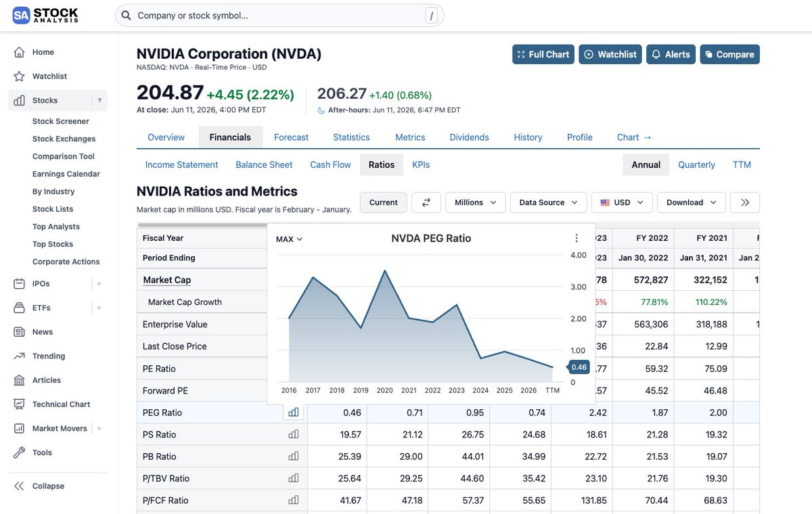Image resolution: width=812 pixels, height=514 pixels.
Task: Click the Chart arrow tab link
Action: [x=634, y=137]
